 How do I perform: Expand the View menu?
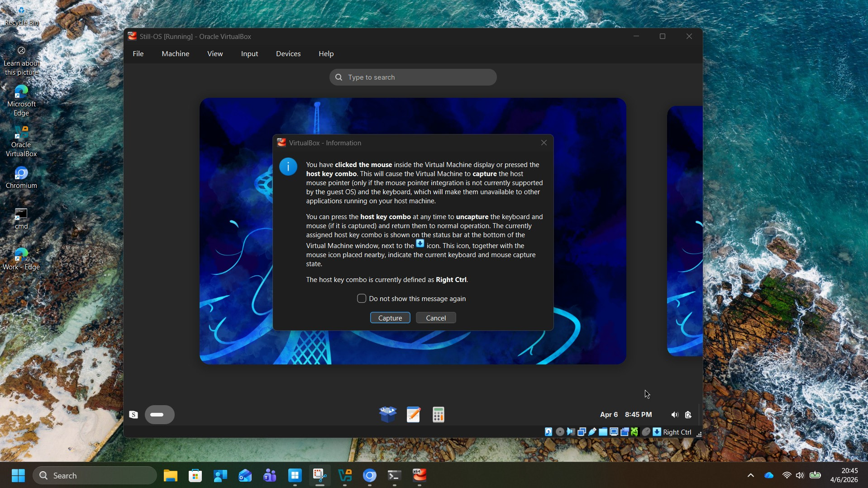click(215, 54)
